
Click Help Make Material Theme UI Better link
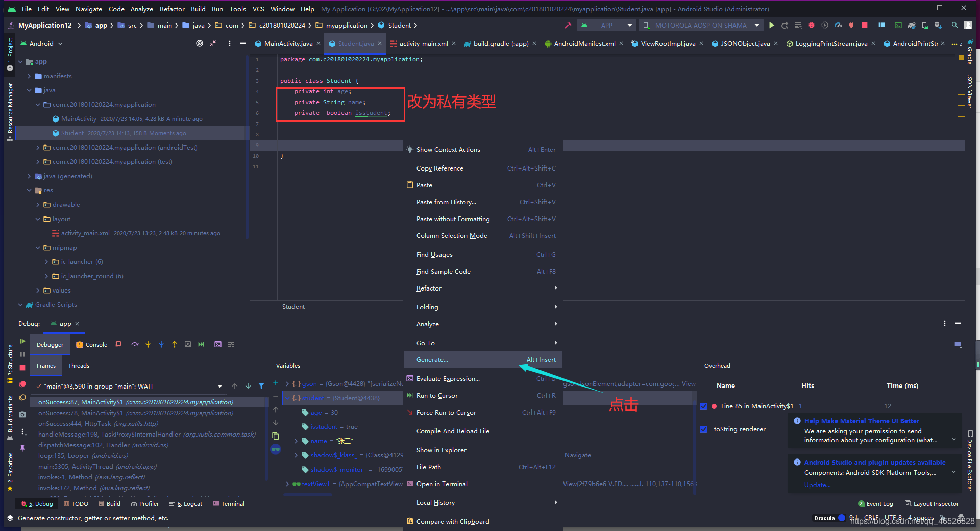(862, 421)
